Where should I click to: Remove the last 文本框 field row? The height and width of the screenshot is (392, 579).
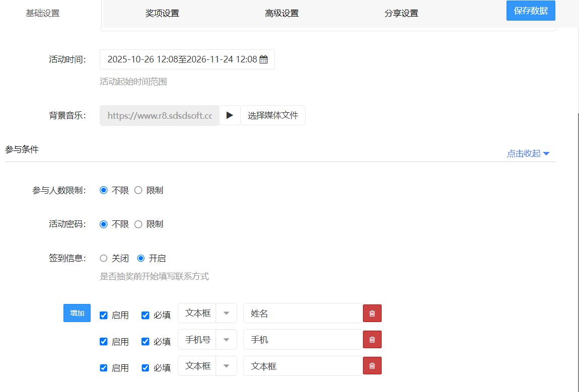point(372,366)
